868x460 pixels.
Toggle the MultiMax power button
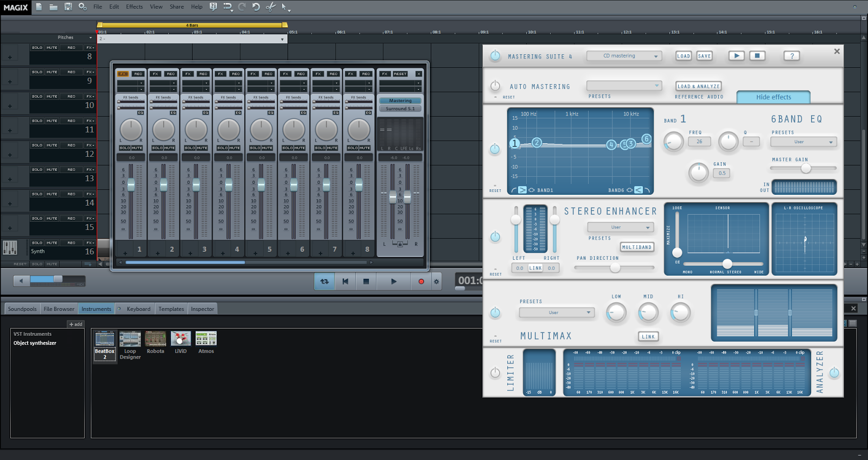[x=495, y=312]
